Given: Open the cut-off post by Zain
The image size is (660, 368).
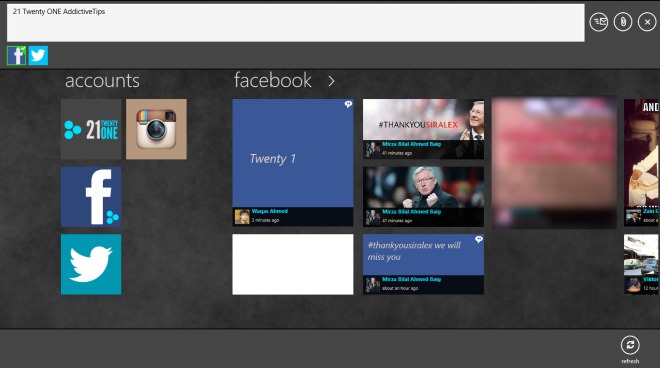Looking at the screenshot, I should point(642,163).
